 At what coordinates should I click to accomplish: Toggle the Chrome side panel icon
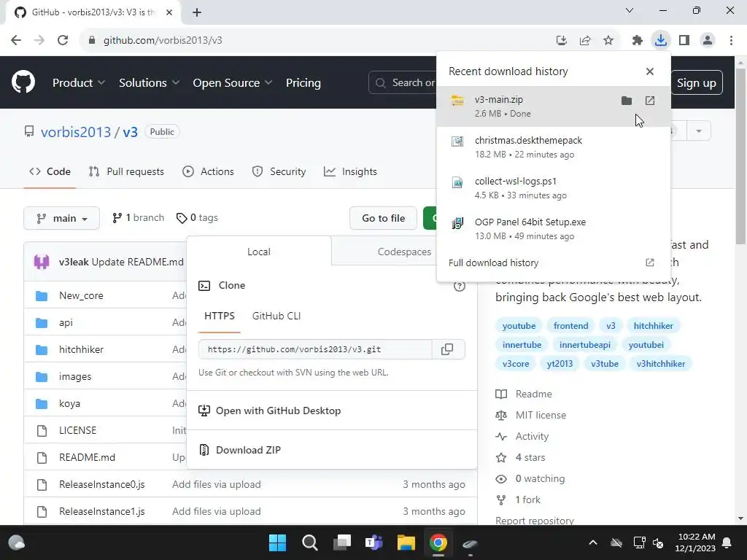pos(684,40)
